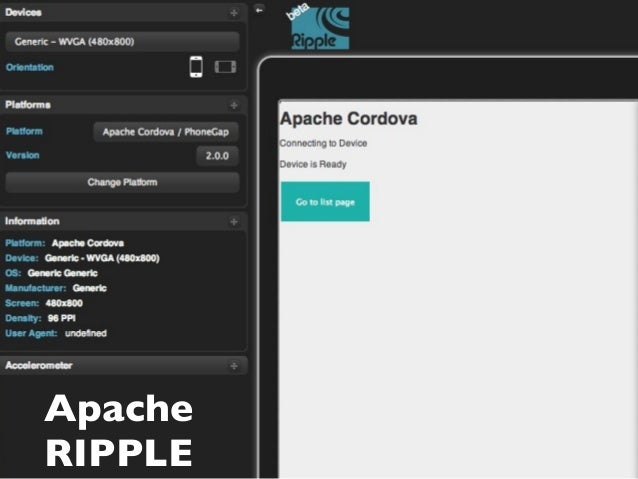Click the Connecting to Device text

(323, 143)
